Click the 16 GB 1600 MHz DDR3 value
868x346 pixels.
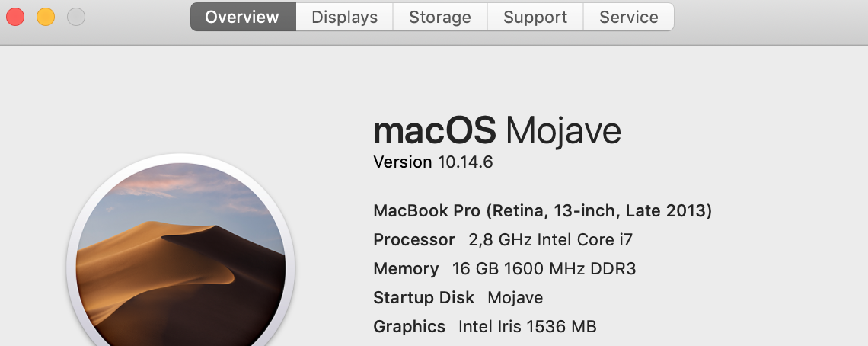point(544,269)
